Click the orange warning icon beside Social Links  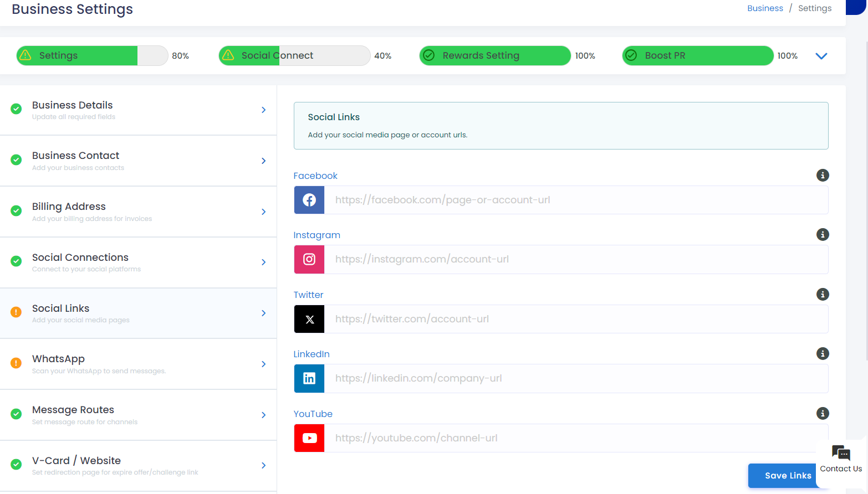(16, 312)
